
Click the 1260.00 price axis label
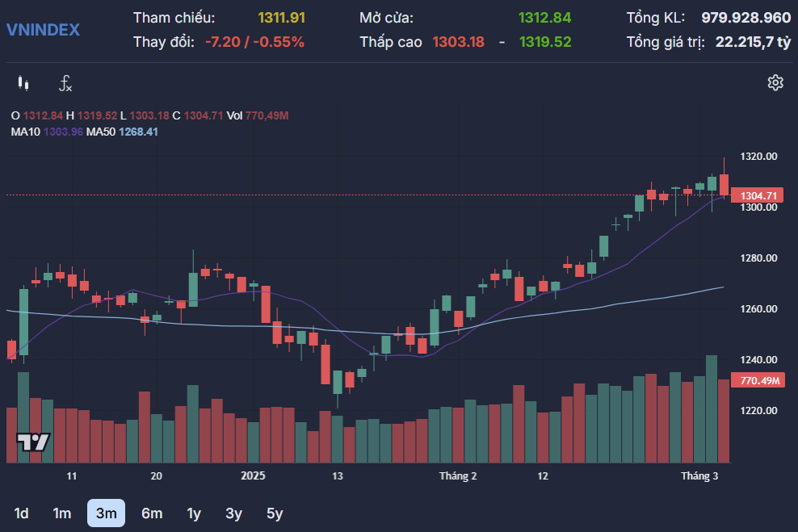point(758,308)
